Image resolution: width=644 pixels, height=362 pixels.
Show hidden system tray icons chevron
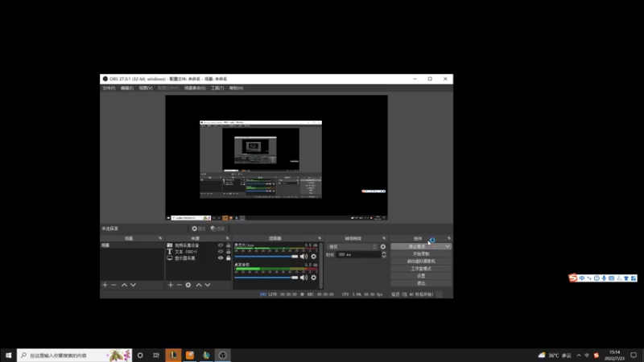tap(579, 356)
